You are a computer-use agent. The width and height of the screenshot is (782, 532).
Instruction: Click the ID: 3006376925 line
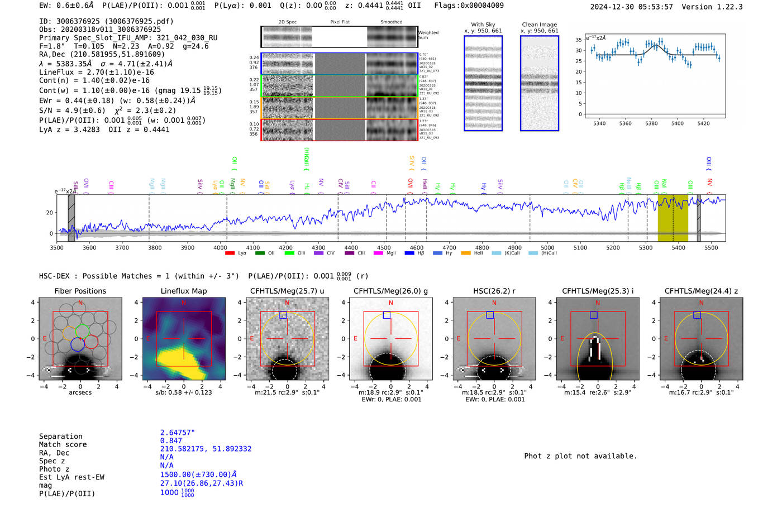(106, 21)
